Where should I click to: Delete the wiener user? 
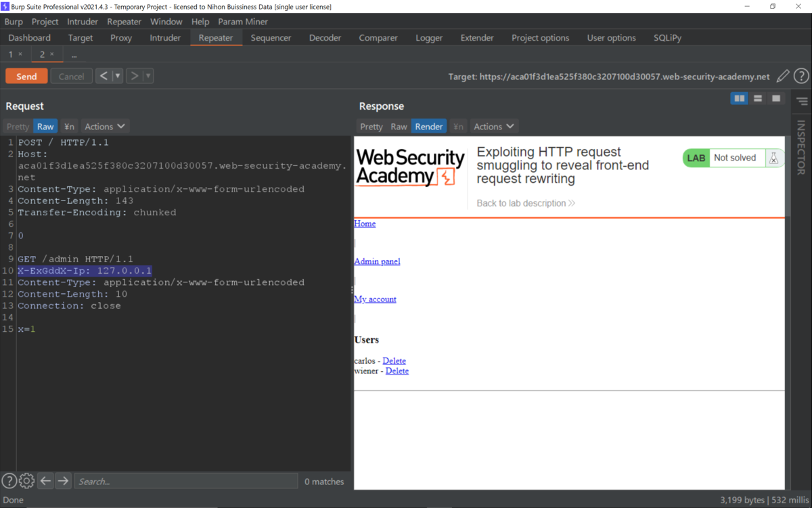coord(397,371)
